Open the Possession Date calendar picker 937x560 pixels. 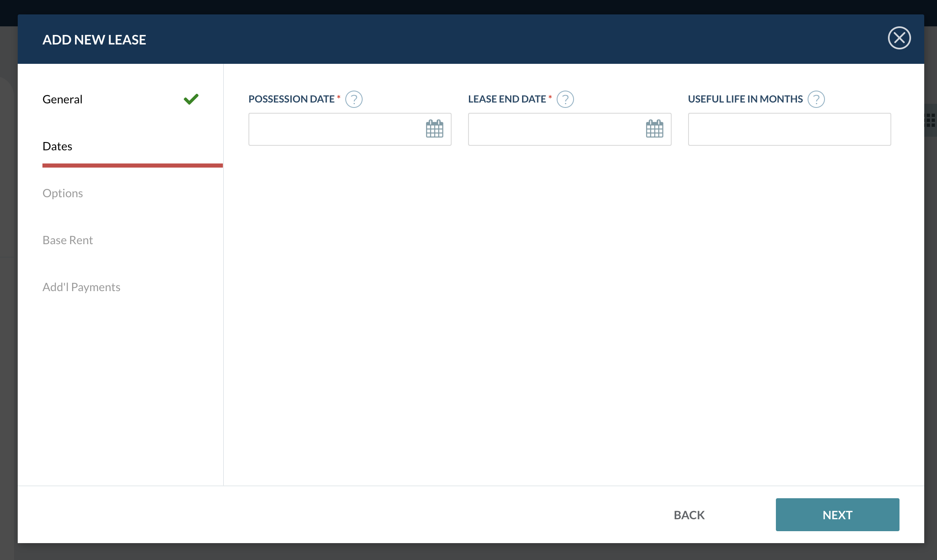(435, 129)
